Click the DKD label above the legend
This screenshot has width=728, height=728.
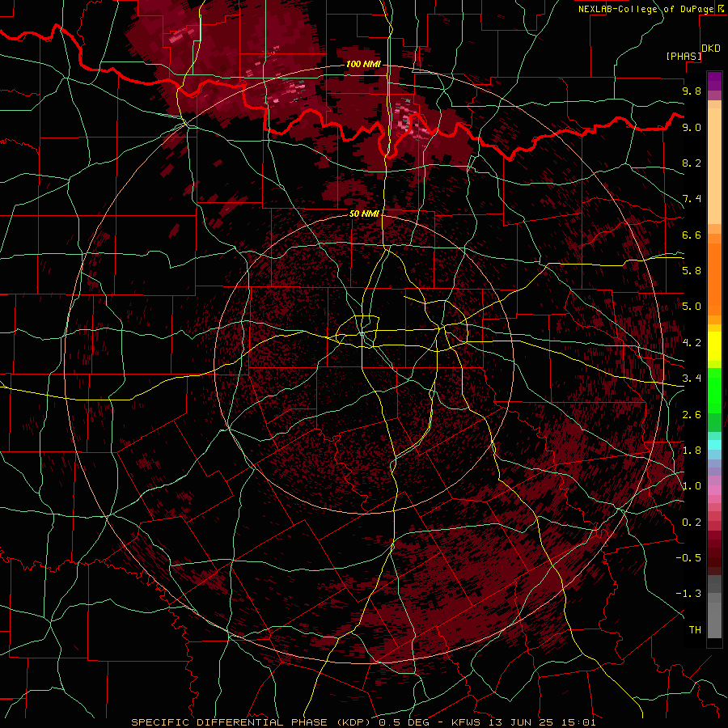click(x=711, y=49)
